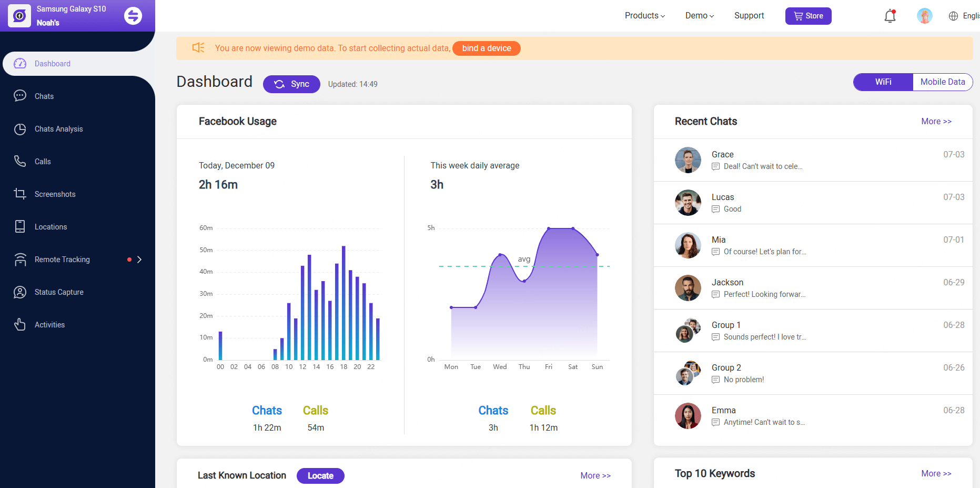Select Dashboard in the sidebar
The image size is (980, 488).
pos(52,64)
